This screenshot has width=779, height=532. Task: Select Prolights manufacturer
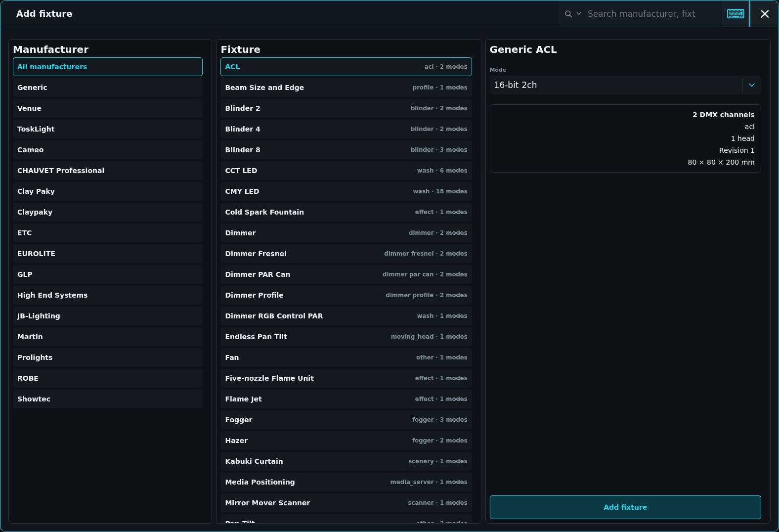click(108, 357)
